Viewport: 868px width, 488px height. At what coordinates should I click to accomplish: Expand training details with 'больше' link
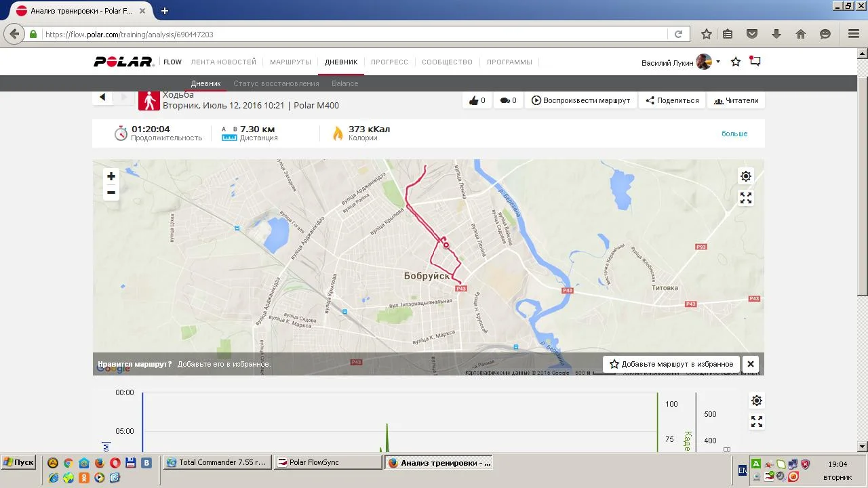(x=734, y=134)
